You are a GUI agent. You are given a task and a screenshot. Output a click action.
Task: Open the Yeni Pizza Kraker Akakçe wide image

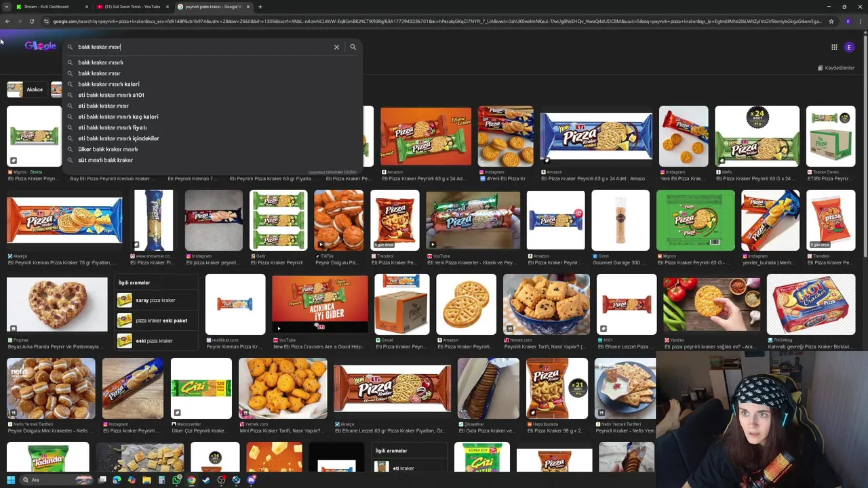click(x=392, y=388)
